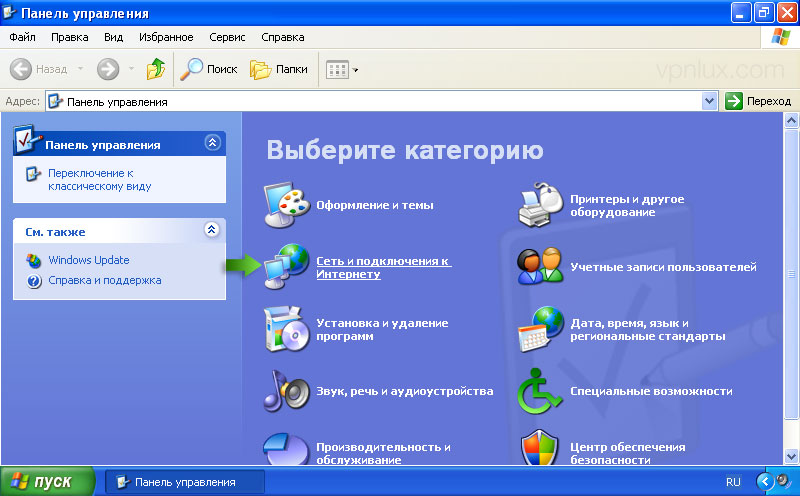
Task: Click the Windows flag logo
Action: pos(780,37)
